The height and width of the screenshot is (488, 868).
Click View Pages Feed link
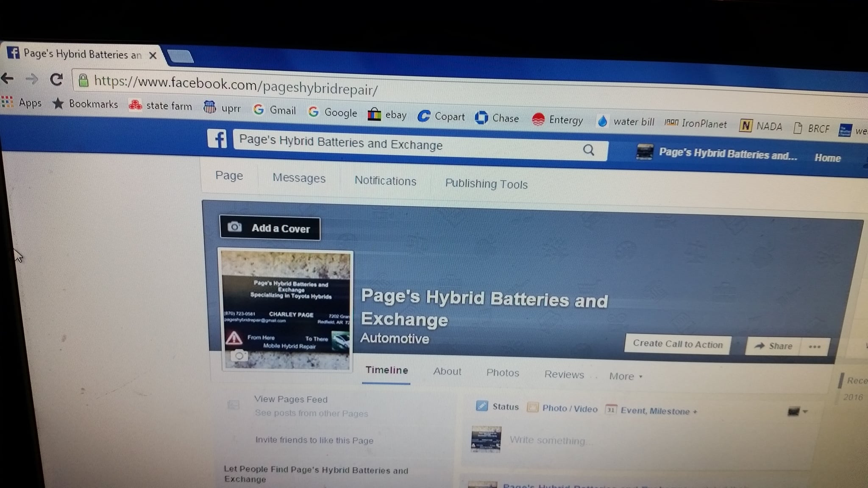[291, 399]
